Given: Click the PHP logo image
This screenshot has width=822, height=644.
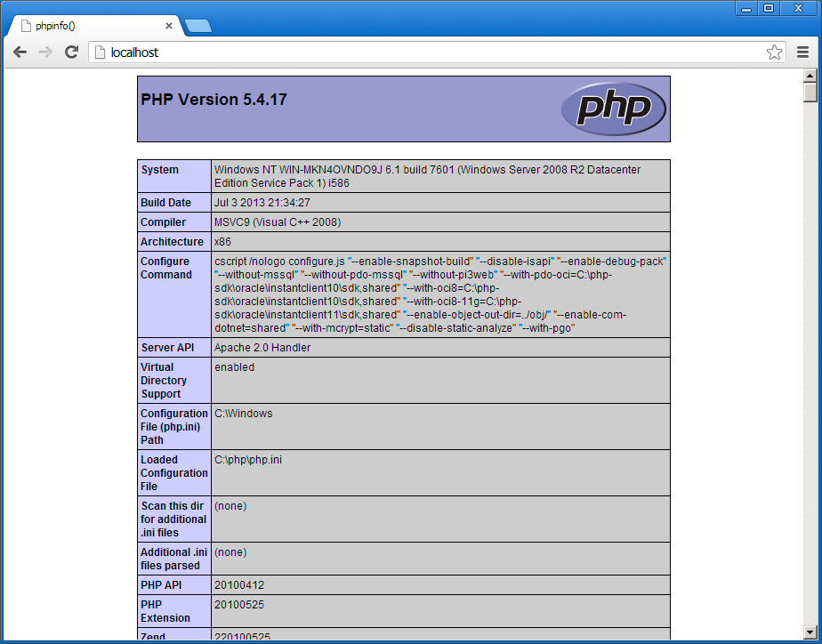Looking at the screenshot, I should (x=613, y=109).
